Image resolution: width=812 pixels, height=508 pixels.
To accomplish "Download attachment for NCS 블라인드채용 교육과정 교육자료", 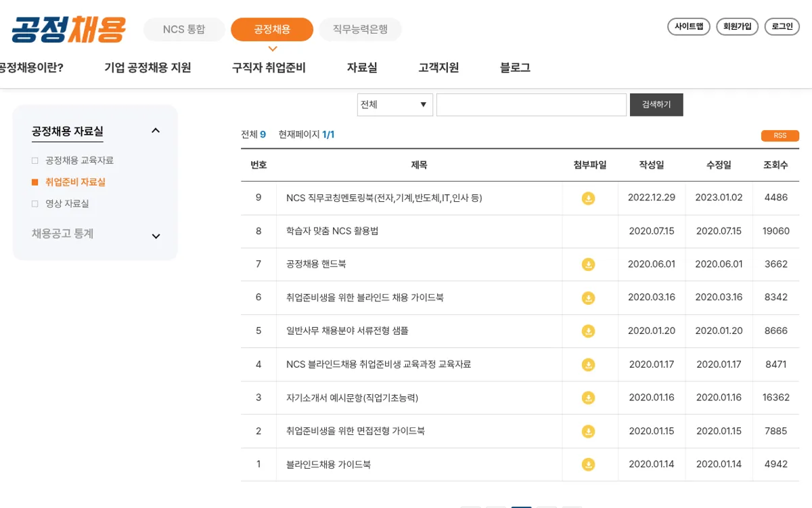I will pyautogui.click(x=589, y=364).
